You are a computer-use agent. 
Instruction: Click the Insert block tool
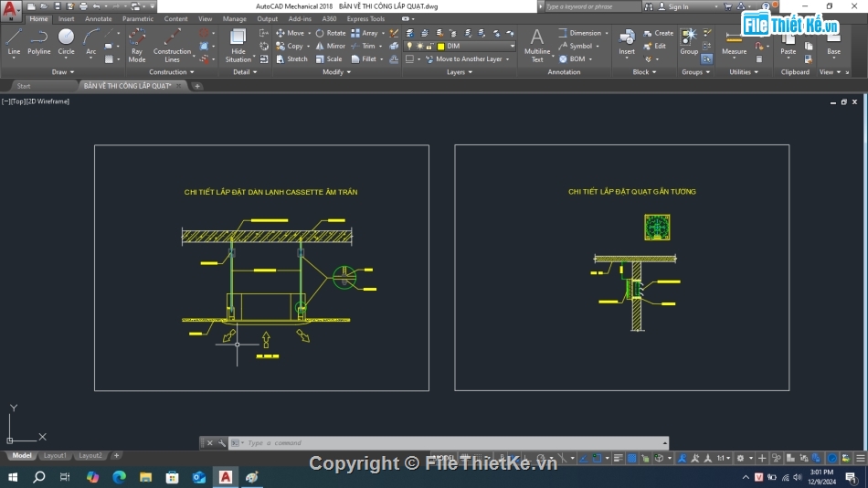click(x=627, y=43)
